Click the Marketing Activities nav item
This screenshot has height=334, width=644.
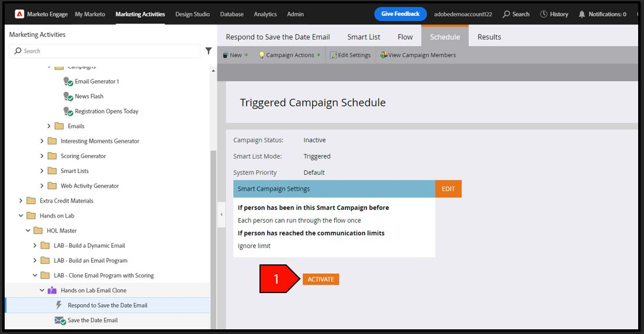[140, 14]
